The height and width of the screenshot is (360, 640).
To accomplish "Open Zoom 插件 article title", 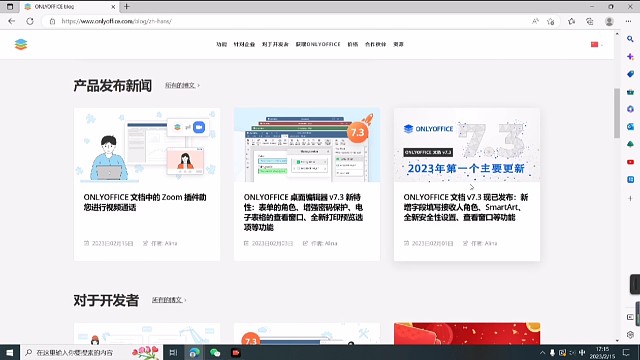I will coord(145,202).
